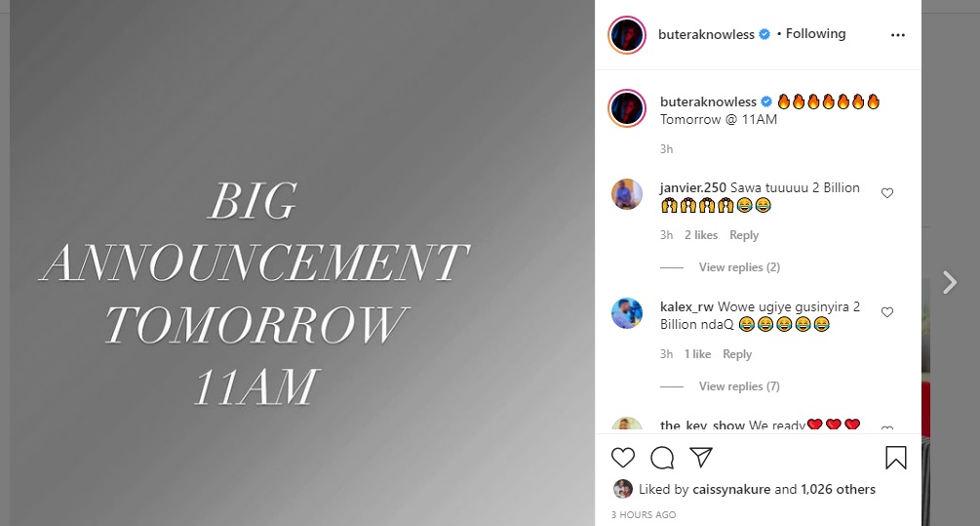Open kalex_rw's profile avatar
This screenshot has height=526, width=980.
[627, 313]
